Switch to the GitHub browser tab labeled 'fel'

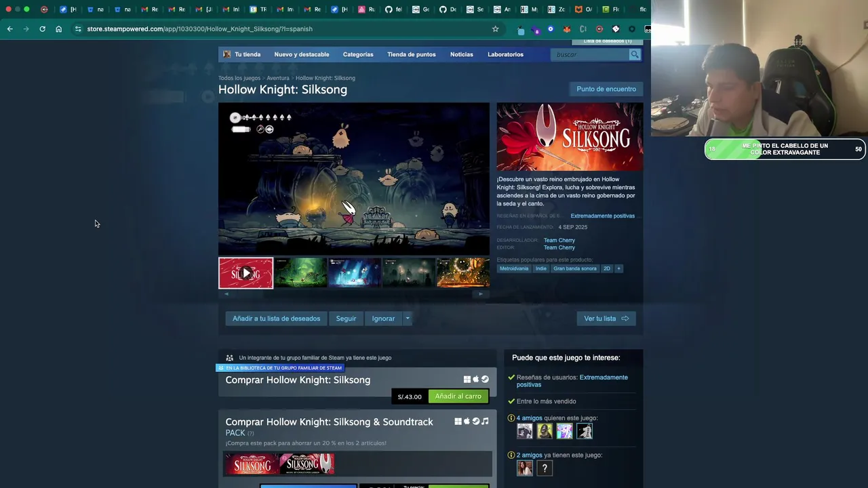click(393, 9)
